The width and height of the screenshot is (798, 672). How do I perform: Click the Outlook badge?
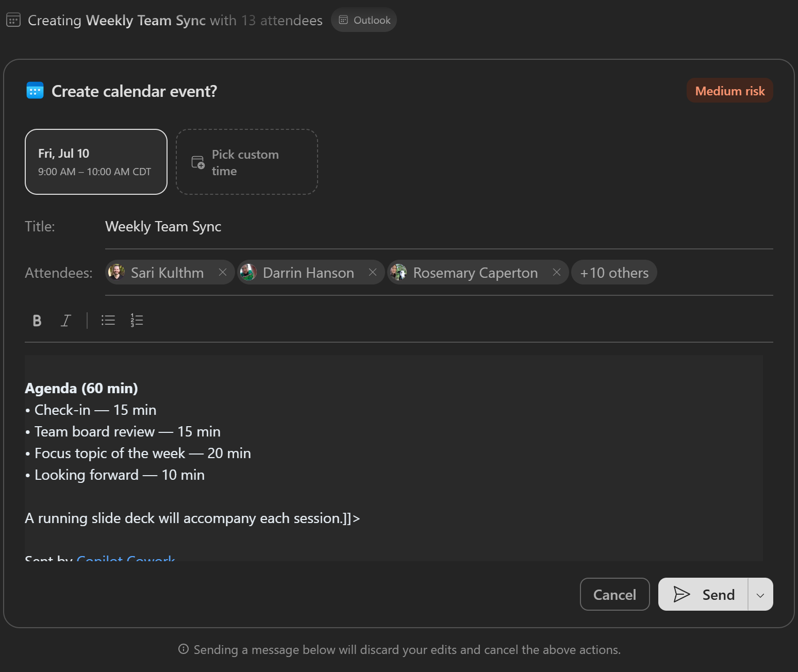tap(364, 20)
